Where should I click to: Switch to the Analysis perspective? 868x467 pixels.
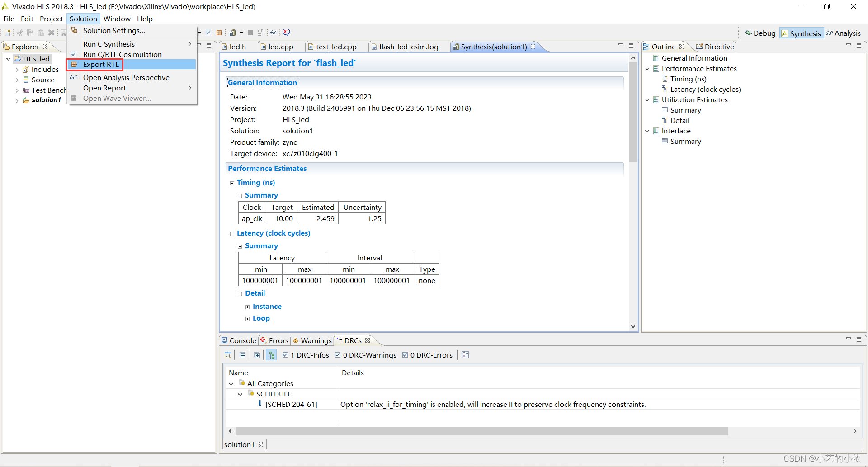tap(843, 33)
